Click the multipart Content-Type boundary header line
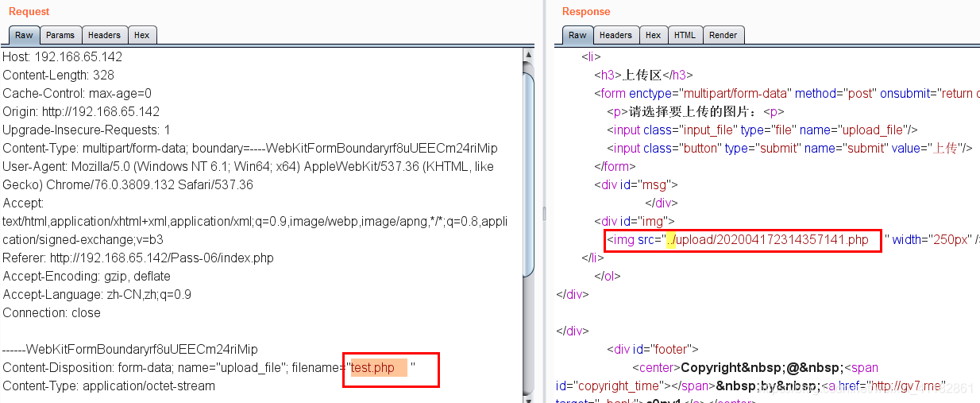The height and width of the screenshot is (403, 980). pos(250,149)
